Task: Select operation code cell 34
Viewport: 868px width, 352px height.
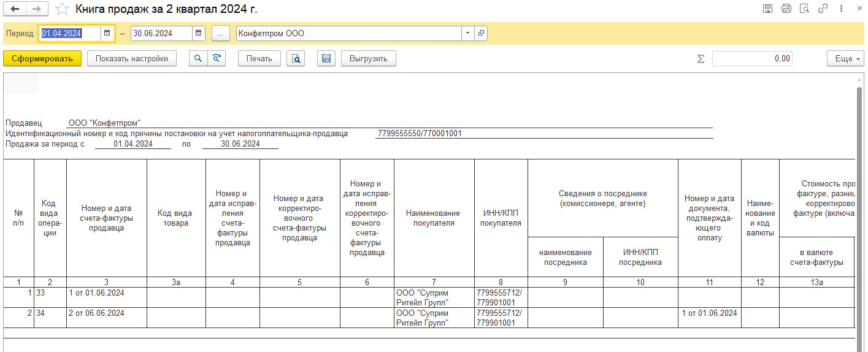Action: point(50,317)
